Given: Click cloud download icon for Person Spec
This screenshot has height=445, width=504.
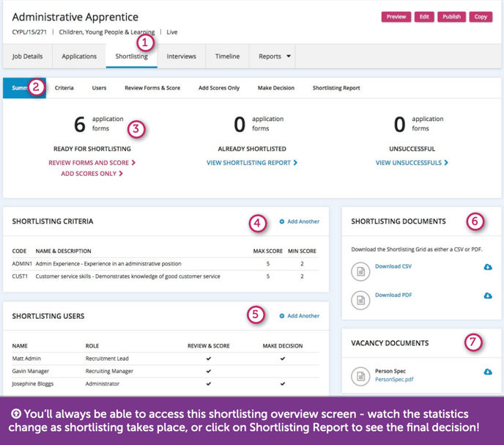Looking at the screenshot, I should (x=488, y=372).
